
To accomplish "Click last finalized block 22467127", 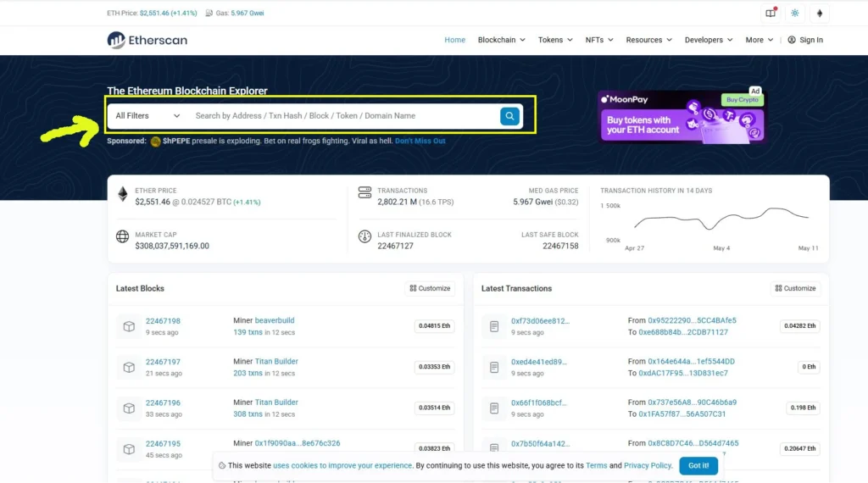I will [395, 247].
